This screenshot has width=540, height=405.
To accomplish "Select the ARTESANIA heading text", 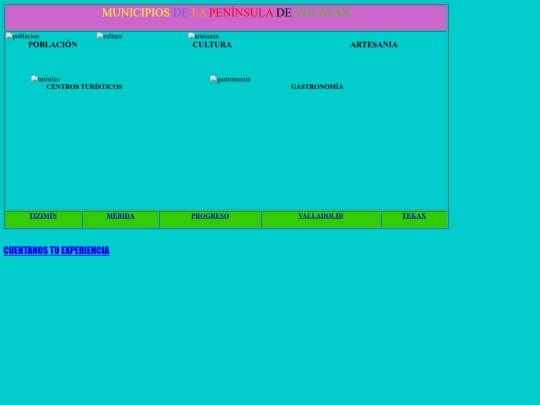I will tap(374, 45).
